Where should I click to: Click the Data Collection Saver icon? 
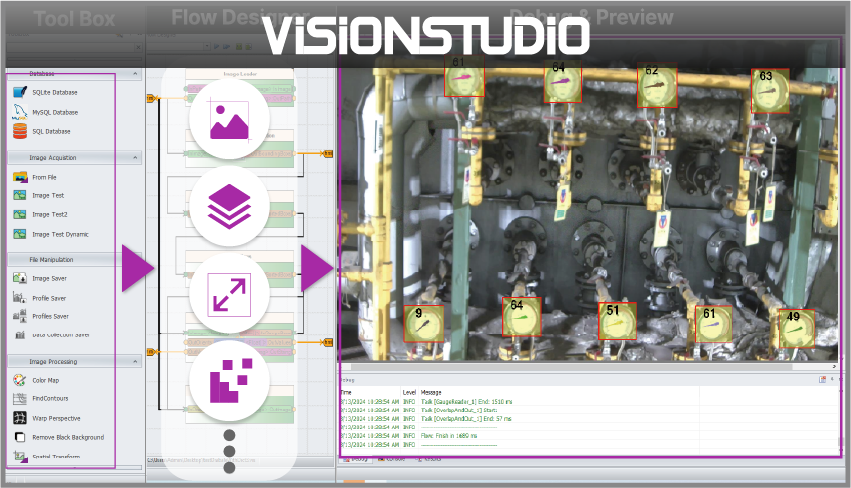coord(20,334)
